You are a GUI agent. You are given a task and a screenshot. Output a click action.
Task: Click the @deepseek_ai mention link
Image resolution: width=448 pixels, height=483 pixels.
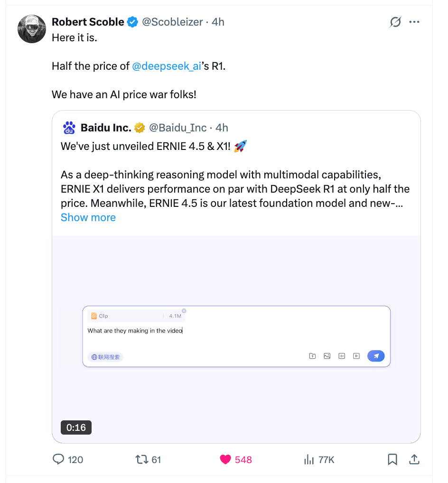click(x=167, y=66)
